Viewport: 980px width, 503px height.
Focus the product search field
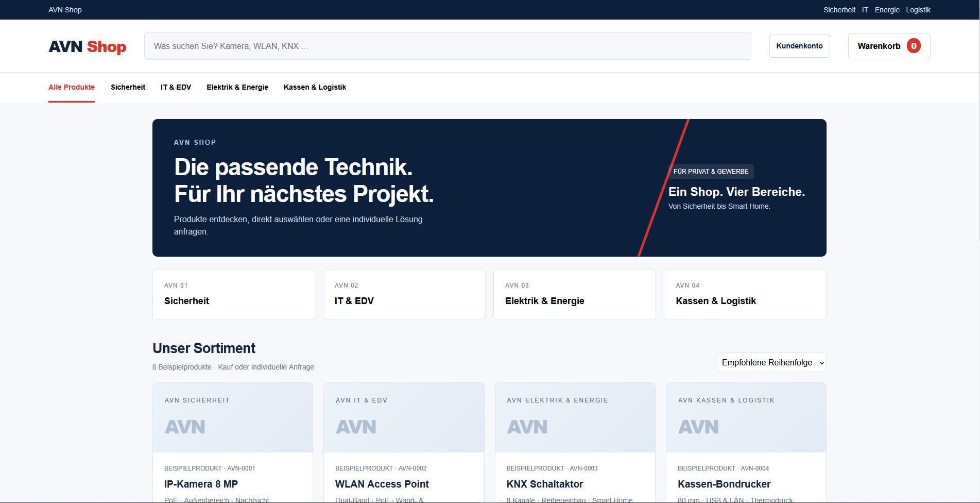(x=448, y=46)
